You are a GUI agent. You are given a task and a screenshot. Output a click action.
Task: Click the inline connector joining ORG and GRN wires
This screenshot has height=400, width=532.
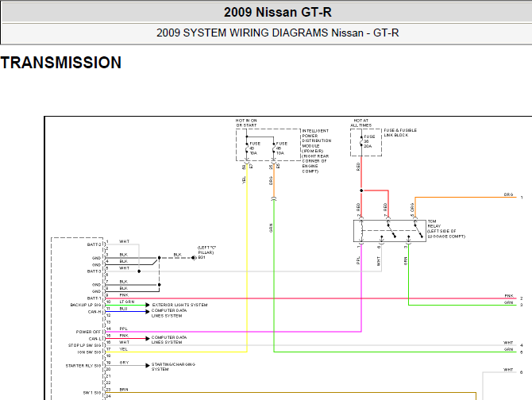274,198
